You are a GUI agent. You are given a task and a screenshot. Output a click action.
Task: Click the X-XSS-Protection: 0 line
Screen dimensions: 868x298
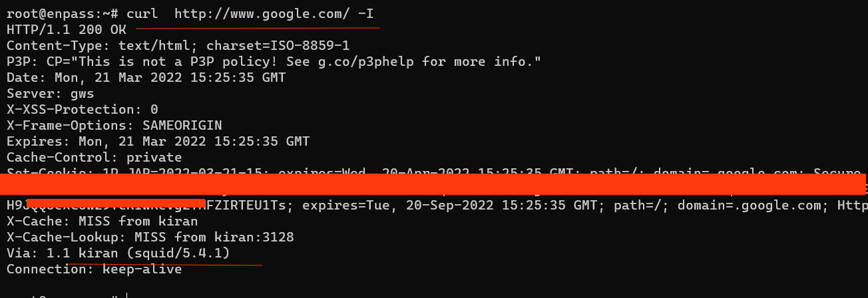(x=83, y=109)
